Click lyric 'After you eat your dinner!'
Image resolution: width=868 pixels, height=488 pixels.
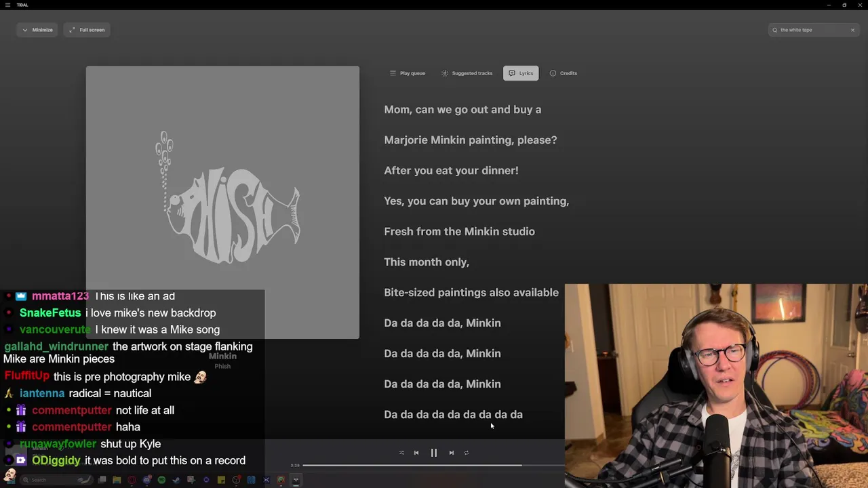point(451,171)
